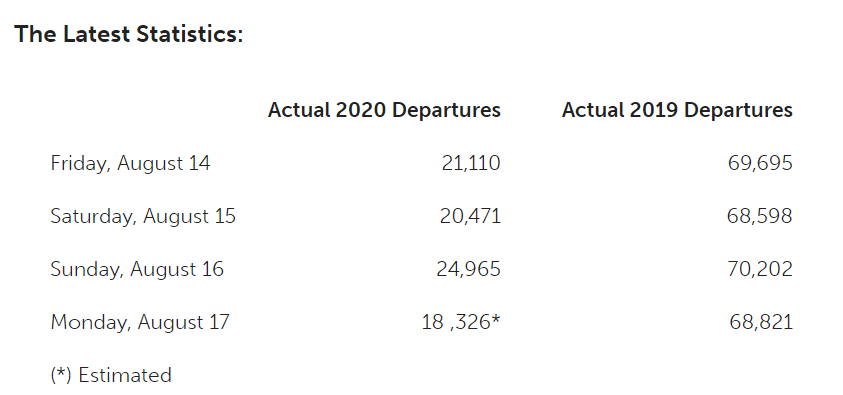Click '2019' in the second column header
The image size is (843, 395).
654,110
